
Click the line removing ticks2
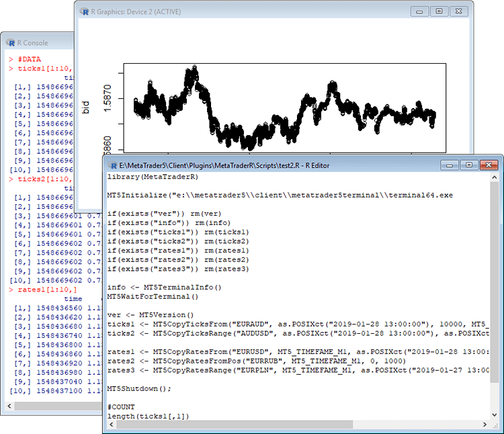[x=178, y=242]
